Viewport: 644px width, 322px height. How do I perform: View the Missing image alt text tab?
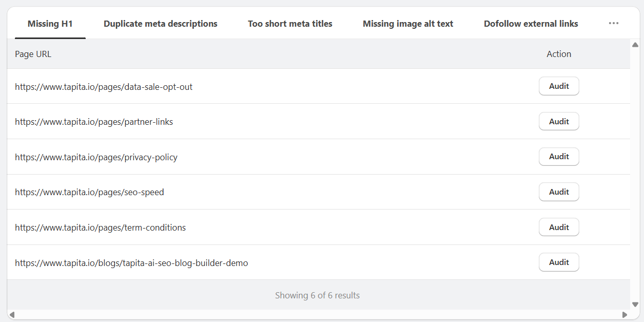407,23
